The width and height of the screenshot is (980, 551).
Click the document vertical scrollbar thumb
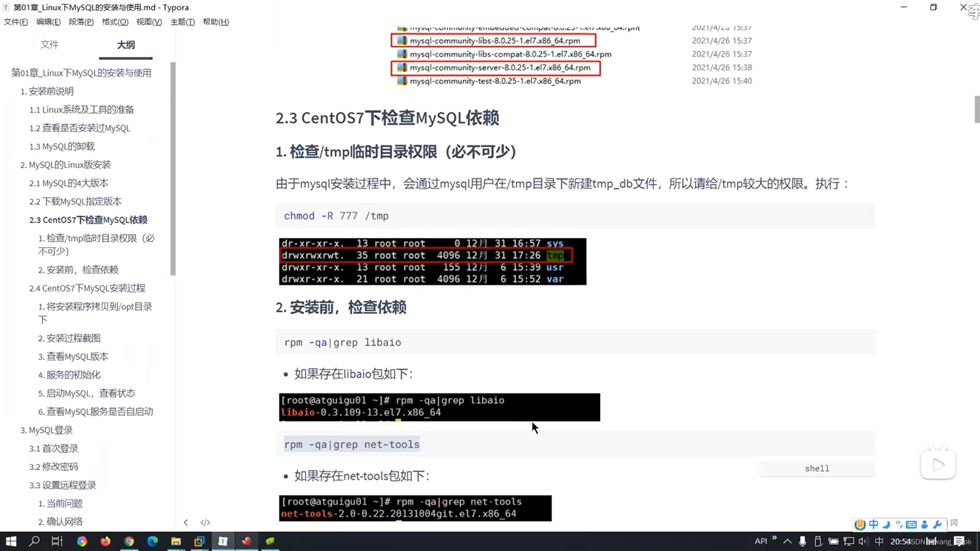(x=976, y=109)
